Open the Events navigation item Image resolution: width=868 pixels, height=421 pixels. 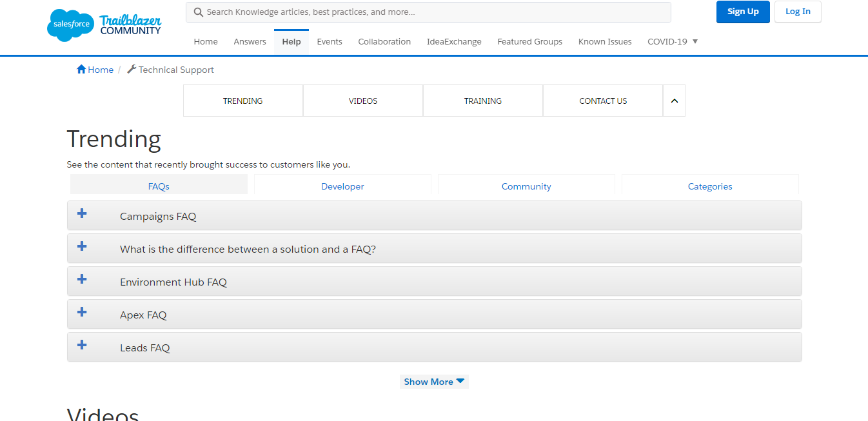pyautogui.click(x=330, y=41)
